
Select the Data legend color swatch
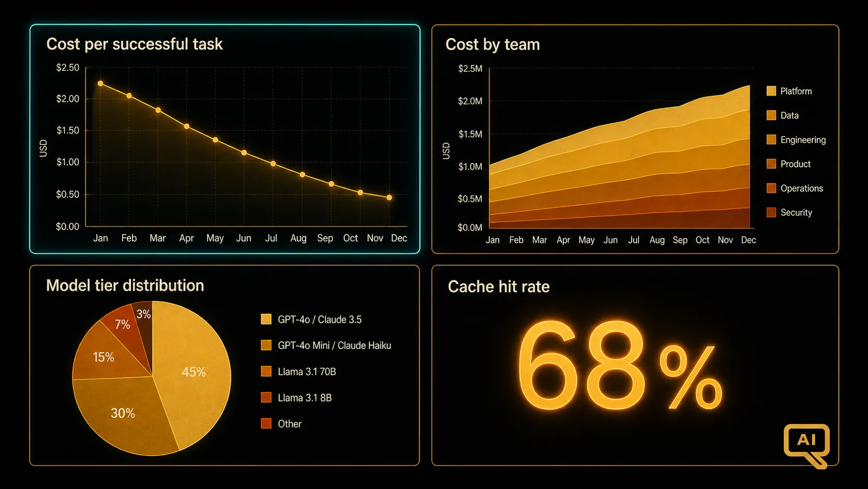771,115
